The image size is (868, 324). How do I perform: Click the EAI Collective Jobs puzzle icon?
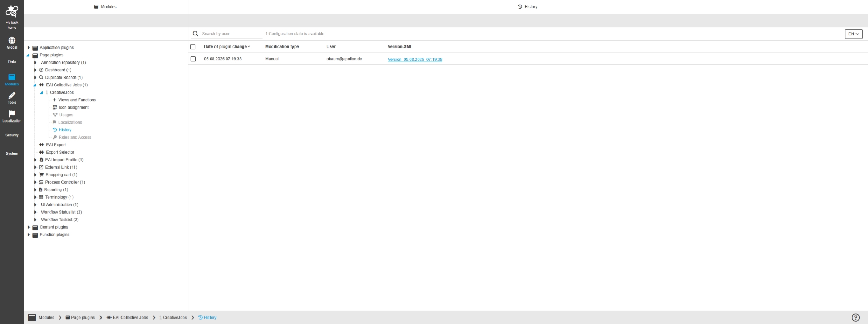point(41,85)
